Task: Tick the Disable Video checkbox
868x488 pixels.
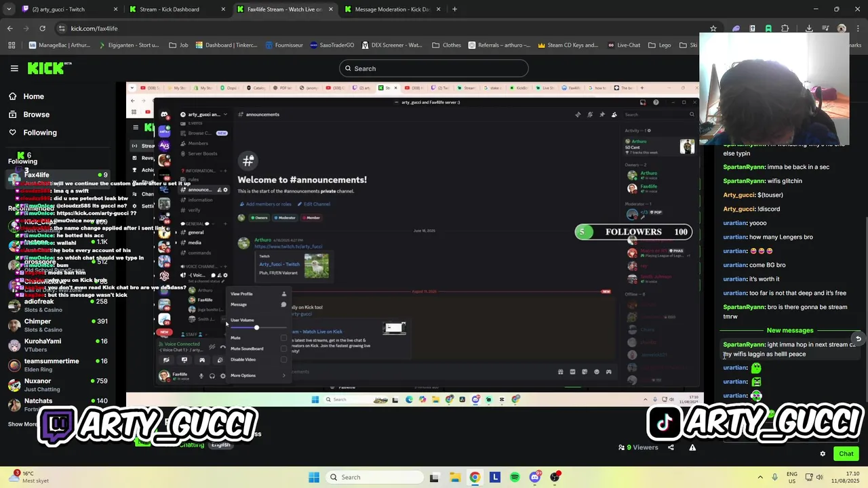Action: pyautogui.click(x=283, y=360)
